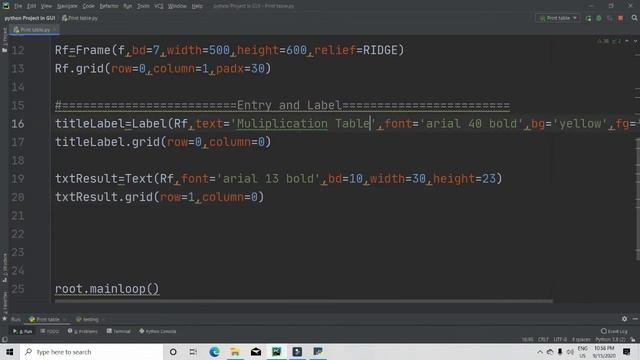The height and width of the screenshot is (360, 640).
Task: Open the Event Log button
Action: (614, 331)
